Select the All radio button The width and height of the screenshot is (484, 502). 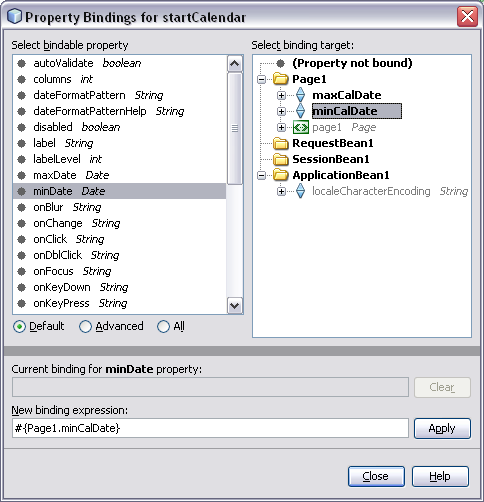(x=163, y=327)
